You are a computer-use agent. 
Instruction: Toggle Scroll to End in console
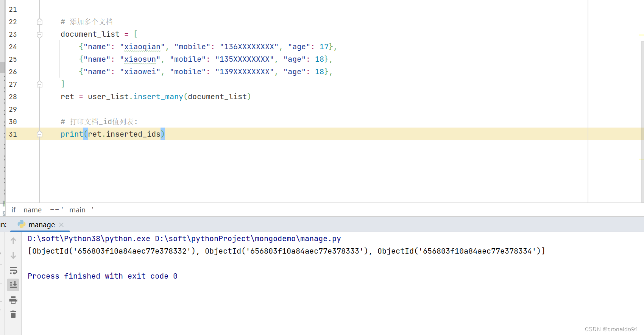coord(13,285)
